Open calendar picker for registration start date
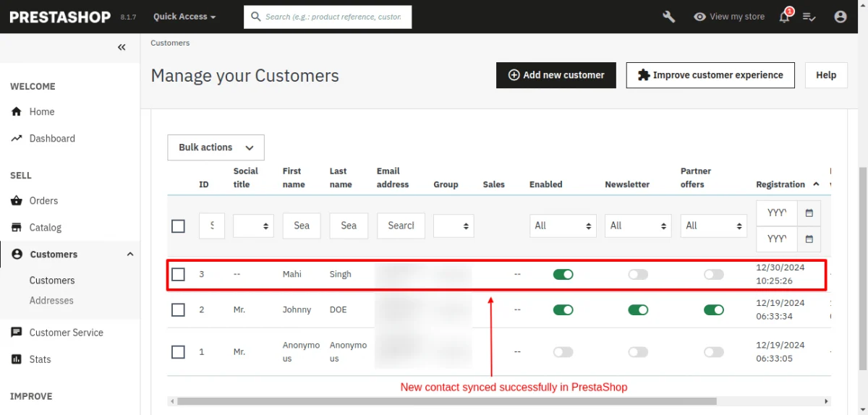The width and height of the screenshot is (868, 415). pos(809,213)
